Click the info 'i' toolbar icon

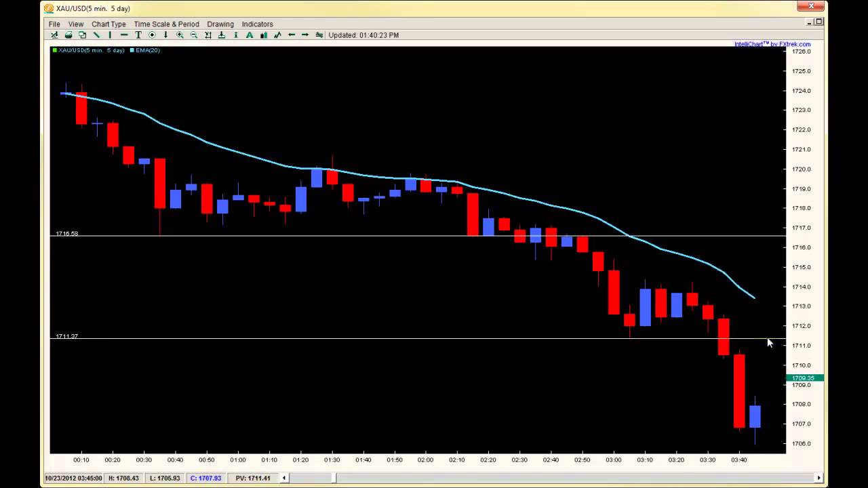click(x=235, y=35)
